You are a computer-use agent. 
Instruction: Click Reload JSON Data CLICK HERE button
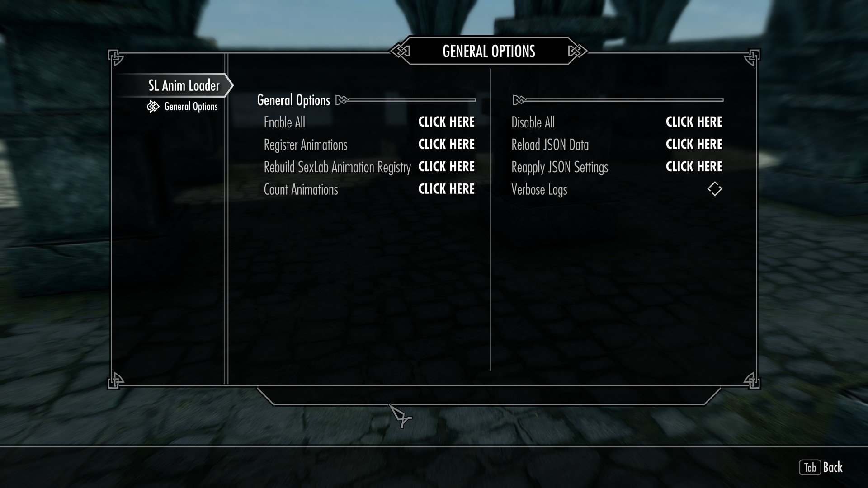[693, 144]
